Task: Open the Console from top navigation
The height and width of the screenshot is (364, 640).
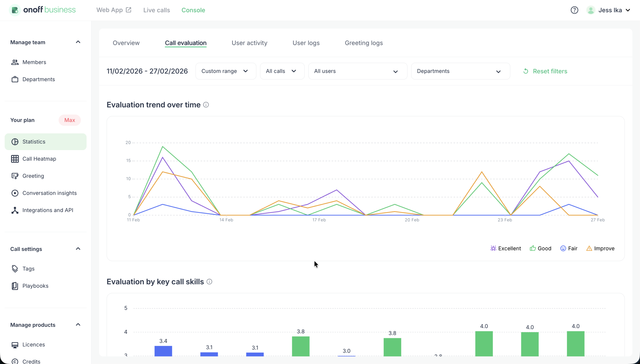Action: [193, 10]
